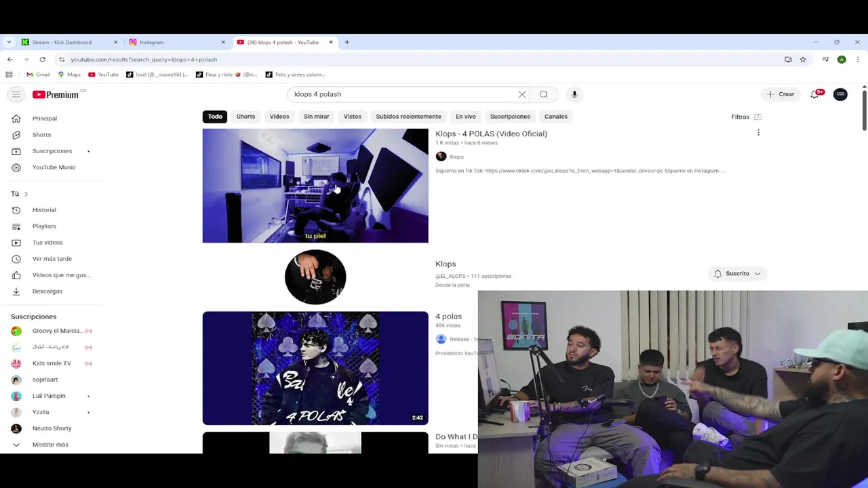This screenshot has height=488, width=868.
Task: Switch to the Stream - Kick Dashboard tab
Action: pos(68,42)
